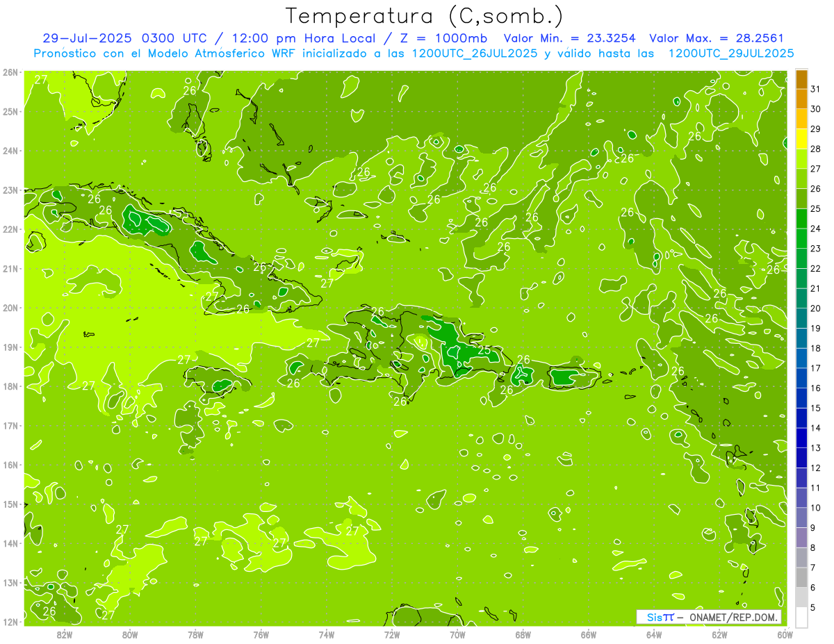Image resolution: width=834 pixels, height=644 pixels.
Task: Click the 64W longitude axis label
Action: pyautogui.click(x=654, y=634)
